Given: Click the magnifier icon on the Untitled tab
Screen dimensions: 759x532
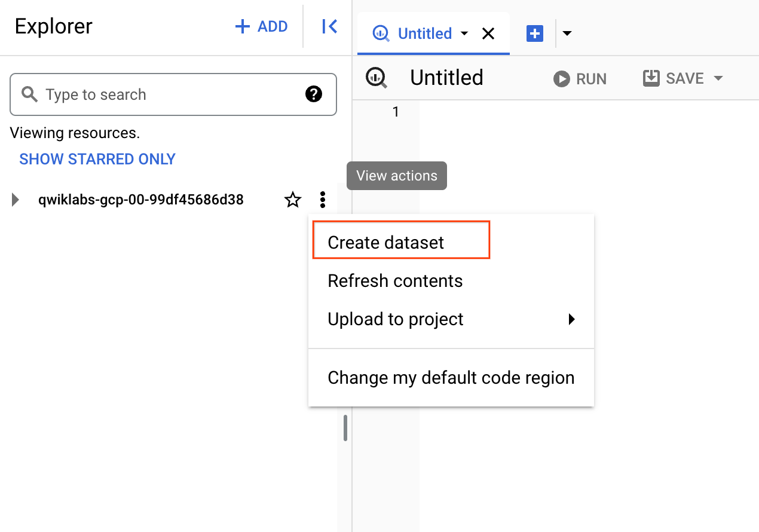Looking at the screenshot, I should (381, 33).
